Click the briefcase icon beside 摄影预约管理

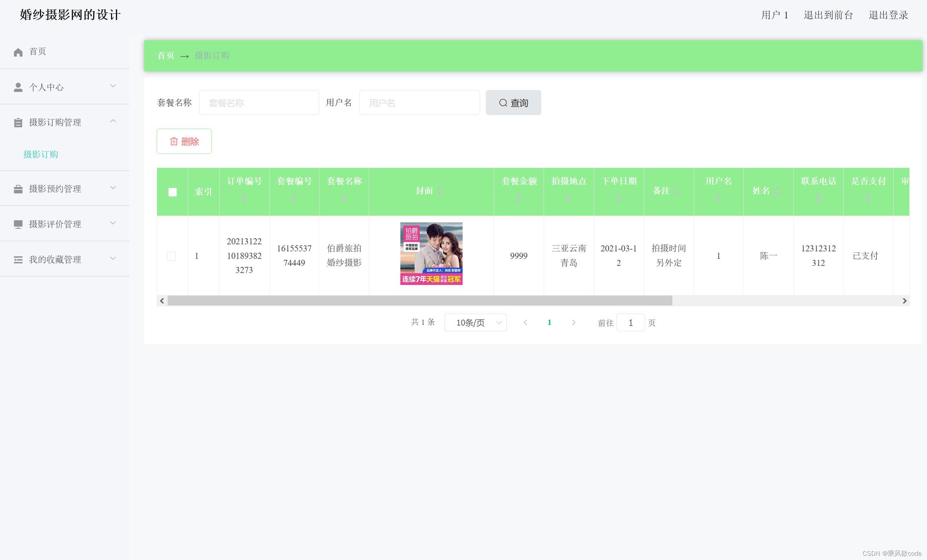[18, 189]
